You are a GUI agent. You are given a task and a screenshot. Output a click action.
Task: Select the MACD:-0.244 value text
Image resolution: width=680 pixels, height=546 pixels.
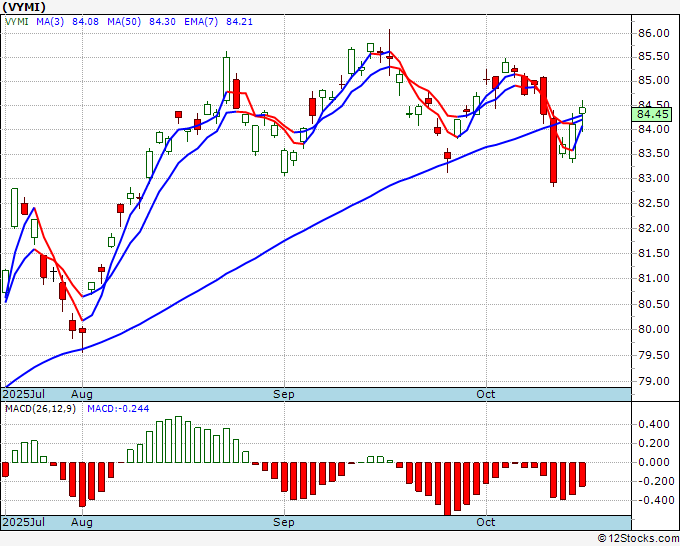pos(118,409)
